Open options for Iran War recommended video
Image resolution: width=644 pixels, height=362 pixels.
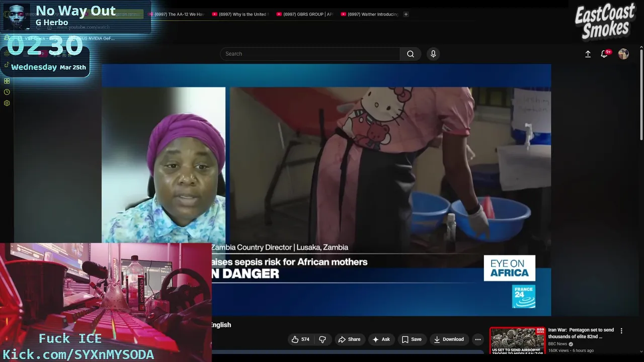click(621, 331)
